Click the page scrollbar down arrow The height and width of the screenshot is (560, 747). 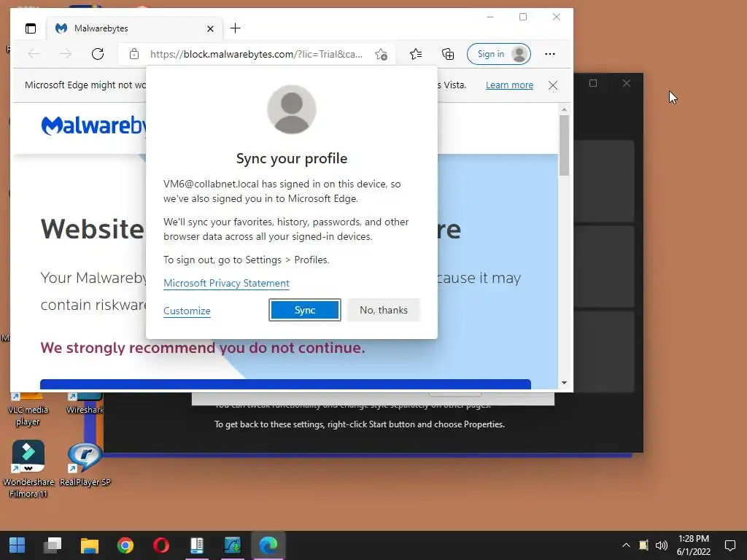[564, 383]
